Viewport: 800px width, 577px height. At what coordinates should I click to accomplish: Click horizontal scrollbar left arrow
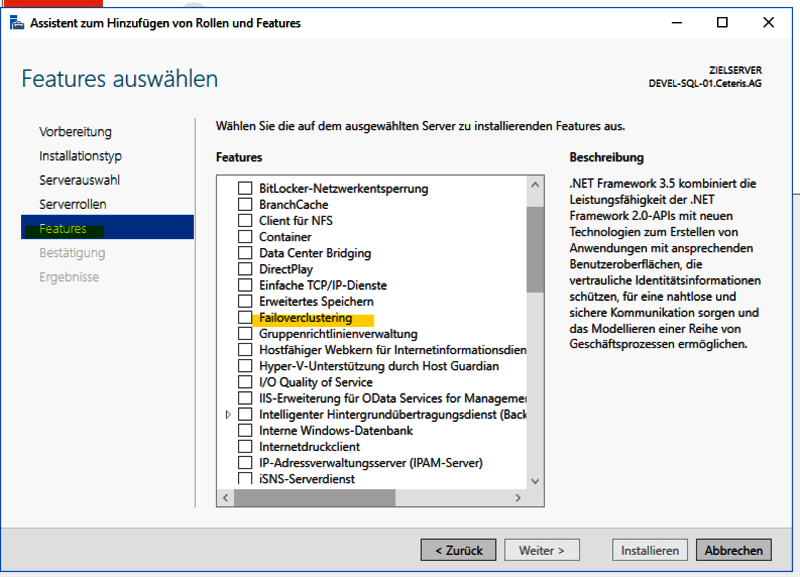pos(225,497)
